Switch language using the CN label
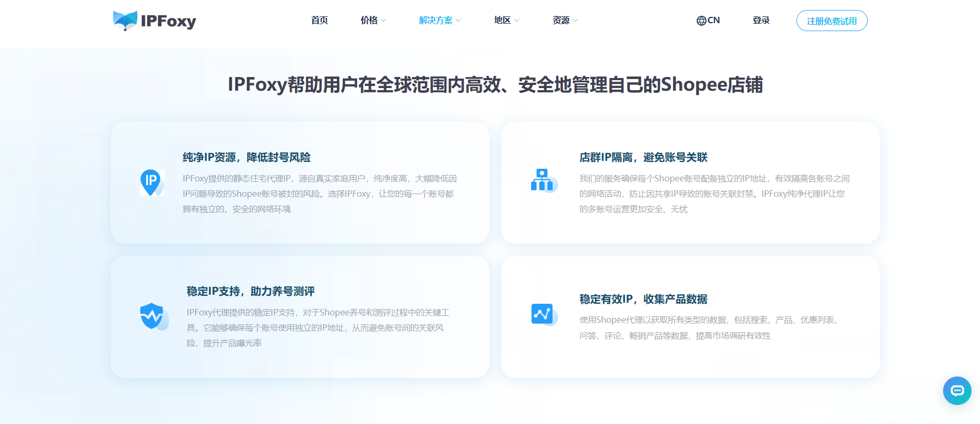This screenshot has height=424, width=980. click(x=714, y=21)
